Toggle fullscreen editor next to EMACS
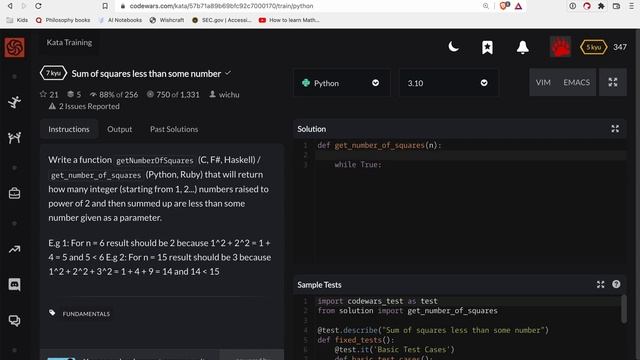 coord(613,82)
